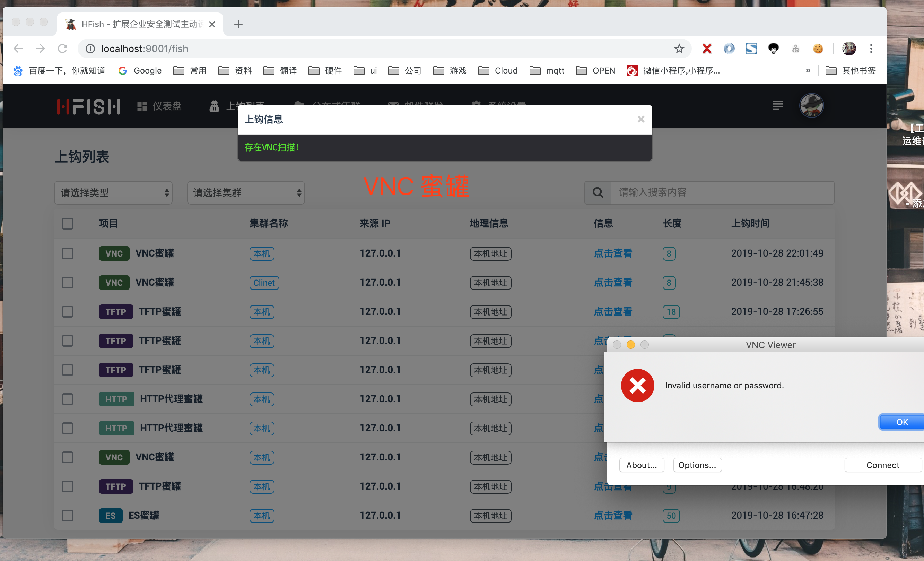Open the cookie extension icon in the toolbar
Viewport: 924px width, 561px height.
click(x=818, y=49)
